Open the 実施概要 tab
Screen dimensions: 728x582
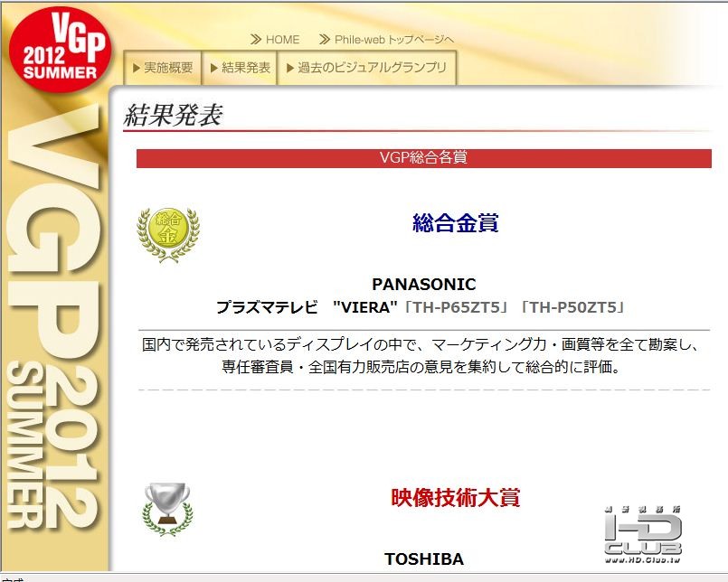[x=163, y=68]
